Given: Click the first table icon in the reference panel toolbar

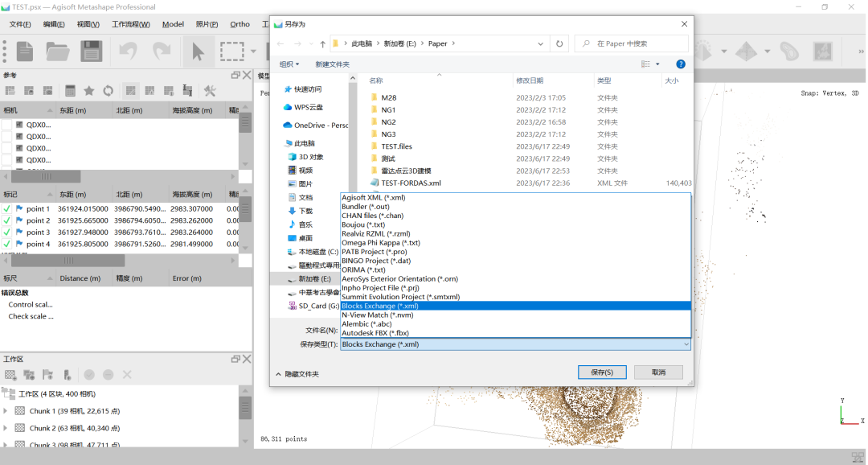Looking at the screenshot, I should (10, 91).
